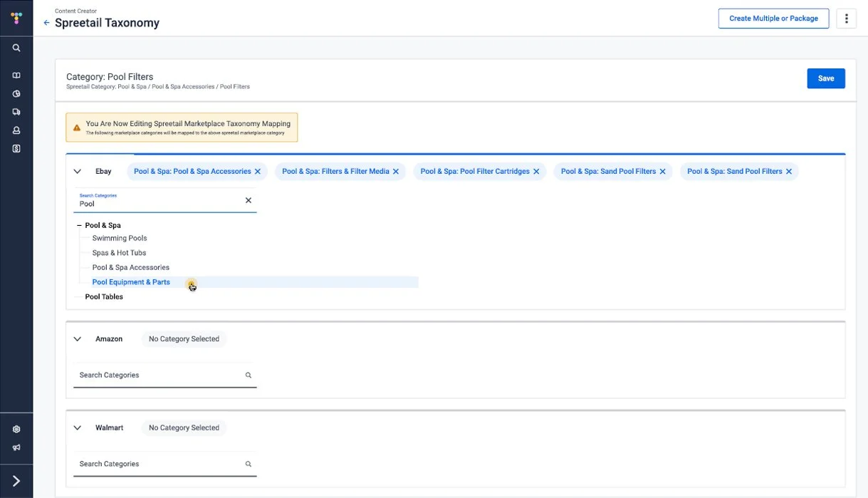Open the dollar sign finance sidebar icon
Image resolution: width=868 pixels, height=498 pixels.
coord(16,149)
